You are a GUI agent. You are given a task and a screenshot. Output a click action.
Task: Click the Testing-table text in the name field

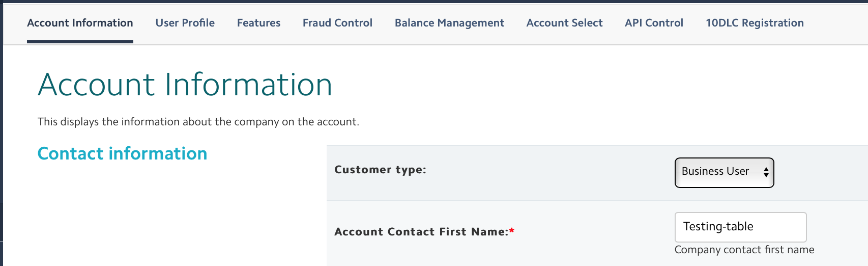pyautogui.click(x=718, y=227)
